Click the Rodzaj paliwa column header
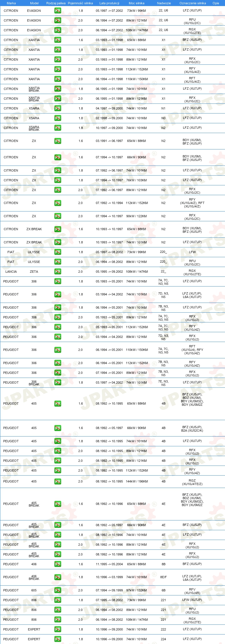The width and height of the screenshot is (225, 644). (56, 3)
